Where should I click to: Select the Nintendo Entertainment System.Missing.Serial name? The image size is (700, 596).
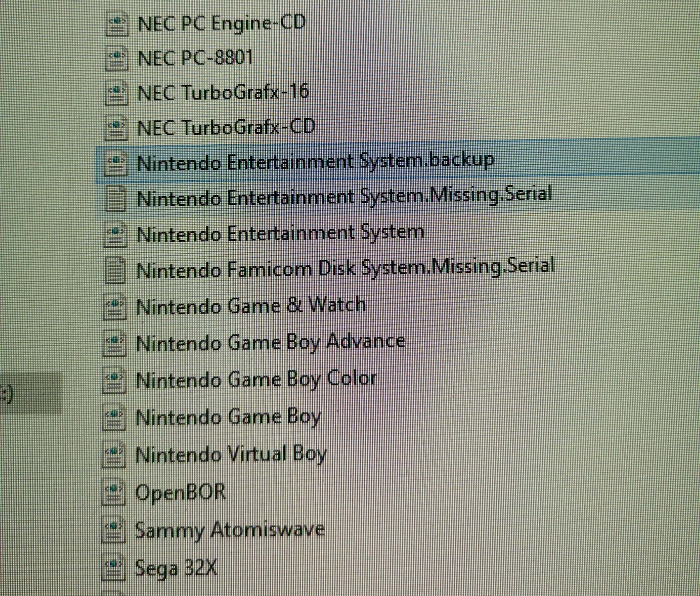pyautogui.click(x=344, y=196)
